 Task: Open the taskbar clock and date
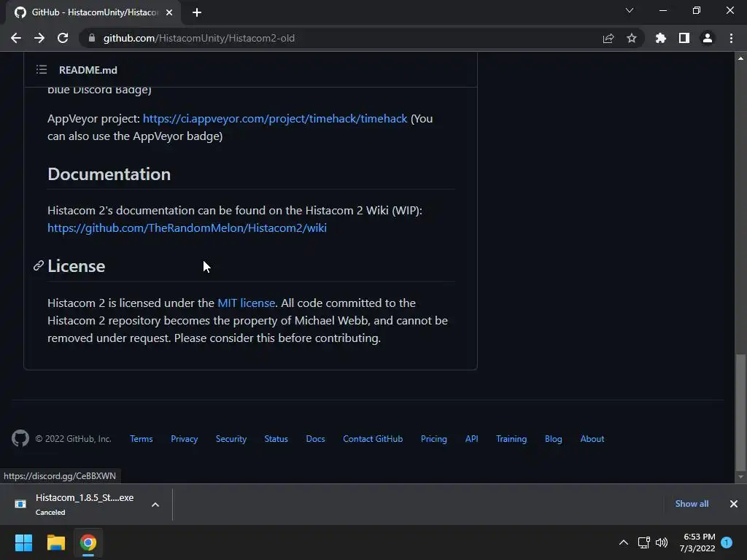(697, 542)
